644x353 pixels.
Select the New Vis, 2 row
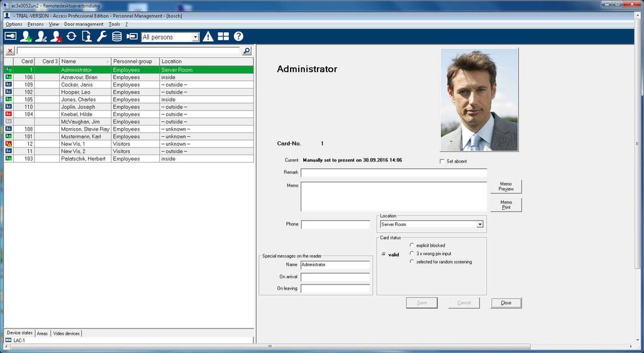point(128,151)
